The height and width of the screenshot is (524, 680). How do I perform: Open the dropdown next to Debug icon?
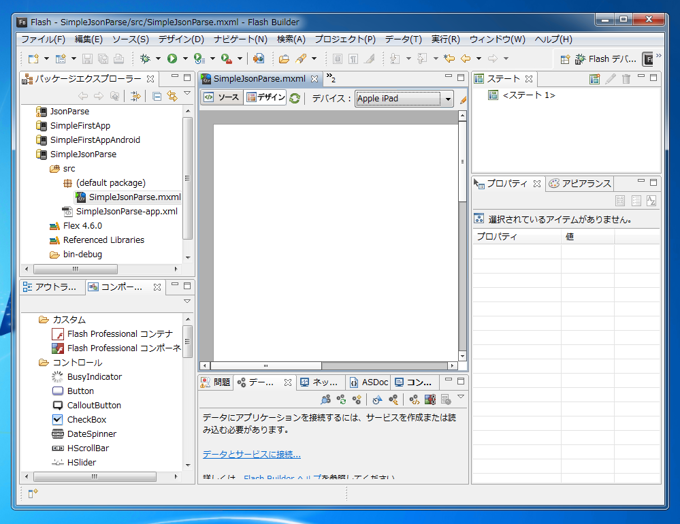click(158, 59)
